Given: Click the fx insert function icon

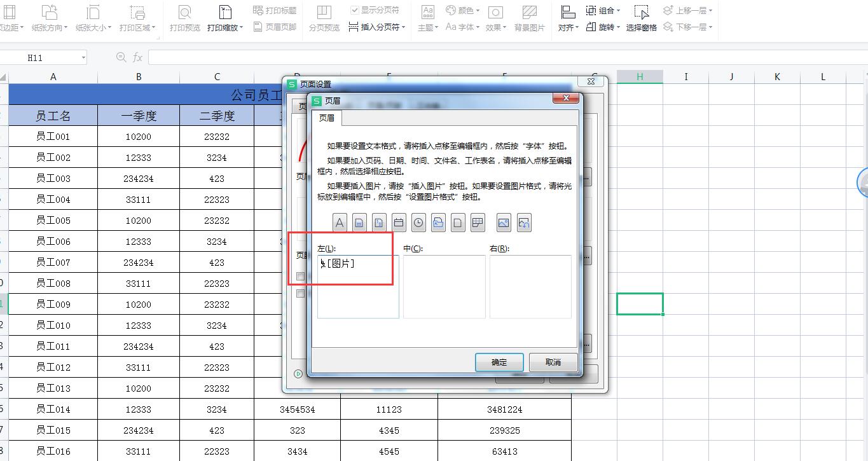Looking at the screenshot, I should (137, 58).
